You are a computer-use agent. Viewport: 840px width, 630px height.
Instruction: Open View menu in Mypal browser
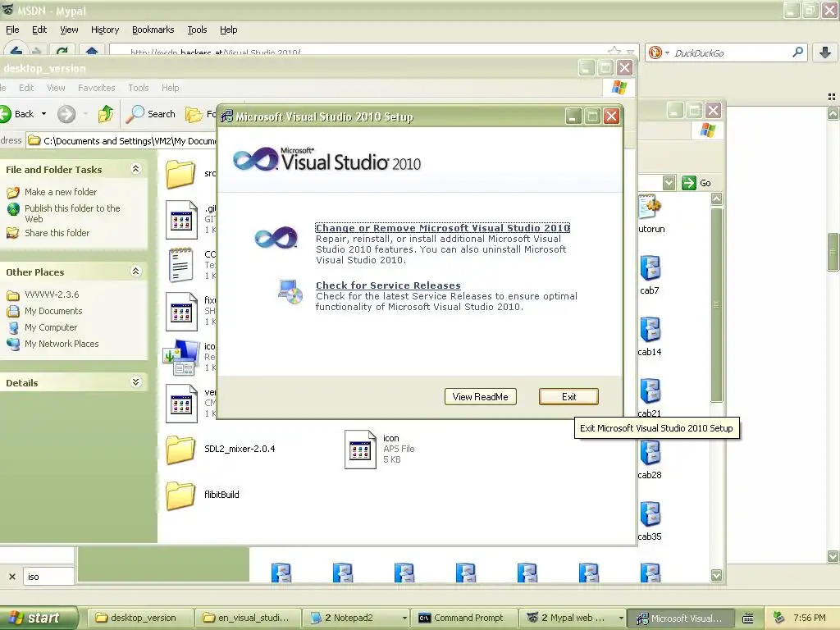(x=69, y=30)
